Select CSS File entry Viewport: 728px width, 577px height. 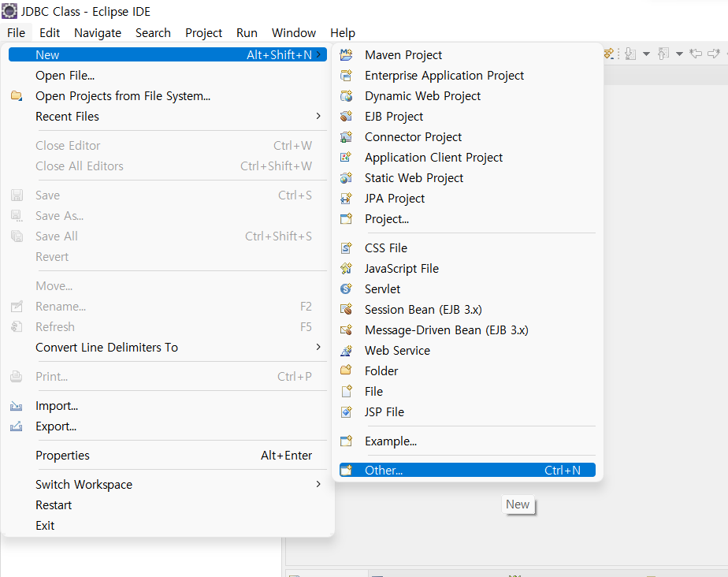pyautogui.click(x=467, y=248)
